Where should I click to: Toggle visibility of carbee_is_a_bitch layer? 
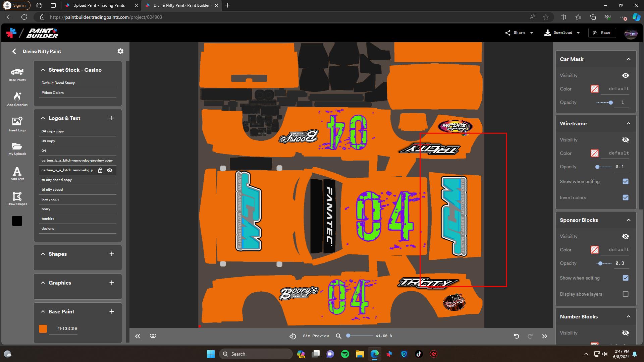click(110, 170)
